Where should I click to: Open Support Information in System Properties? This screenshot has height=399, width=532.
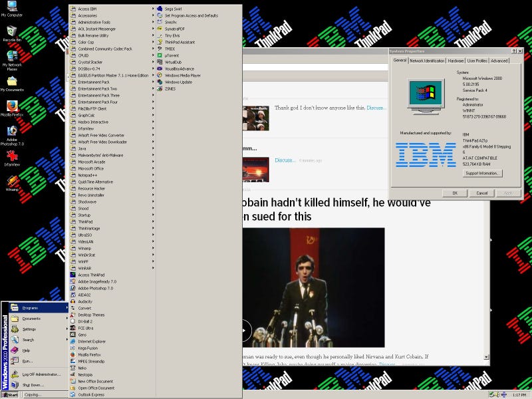click(x=482, y=174)
